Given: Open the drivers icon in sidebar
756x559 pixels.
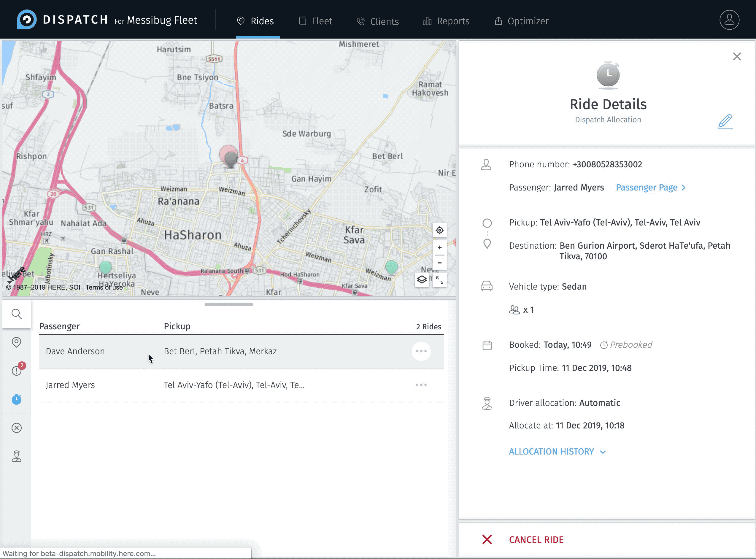Looking at the screenshot, I should point(16,456).
